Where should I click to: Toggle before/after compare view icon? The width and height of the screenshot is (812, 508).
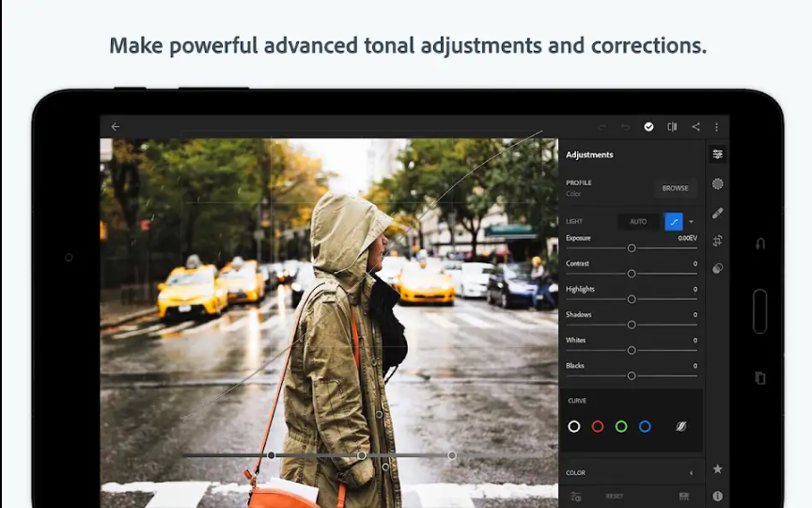(672, 127)
